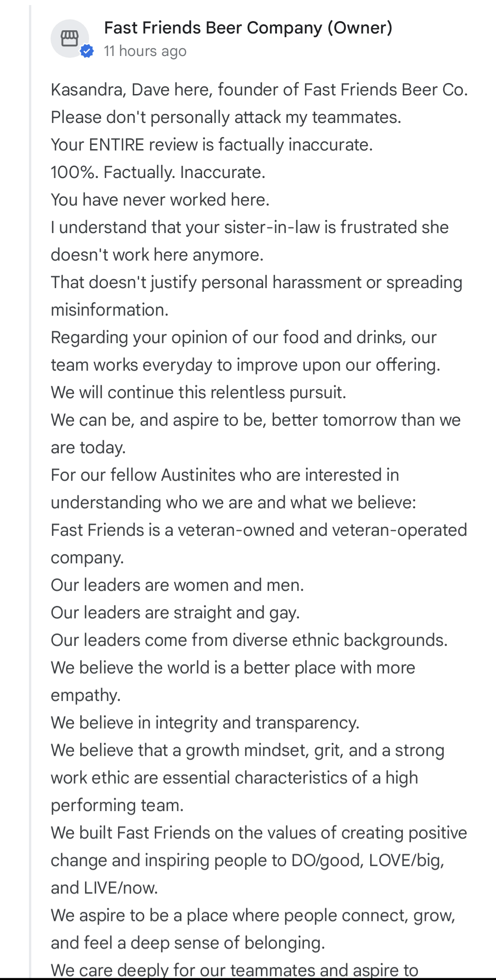Click the "diverse ethnic backgrounds" line
Viewport: 496px width, 980px height.
(x=249, y=640)
